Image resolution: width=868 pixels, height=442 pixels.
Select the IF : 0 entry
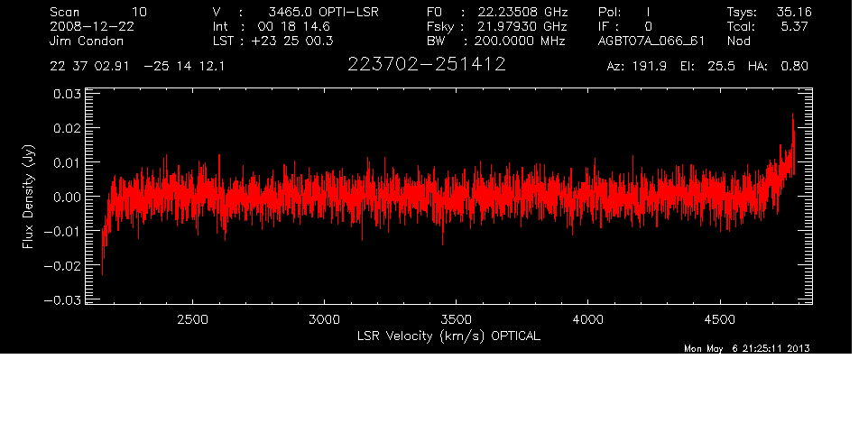tap(625, 26)
